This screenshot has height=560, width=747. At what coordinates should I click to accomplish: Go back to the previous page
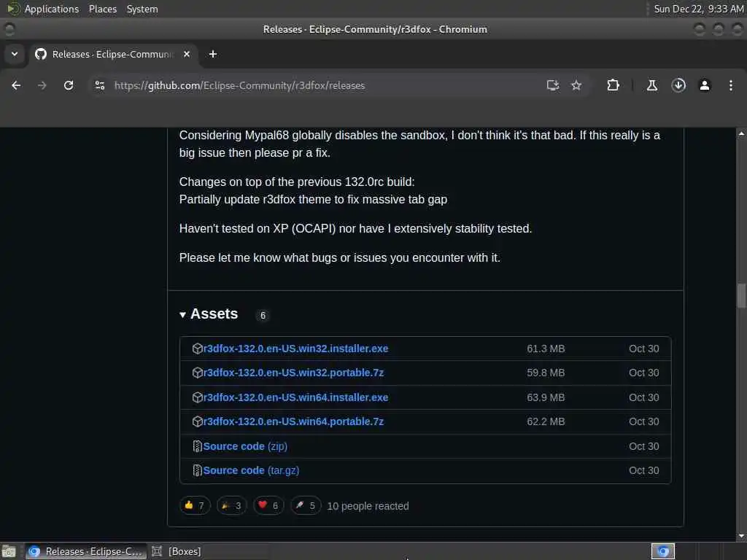point(16,85)
